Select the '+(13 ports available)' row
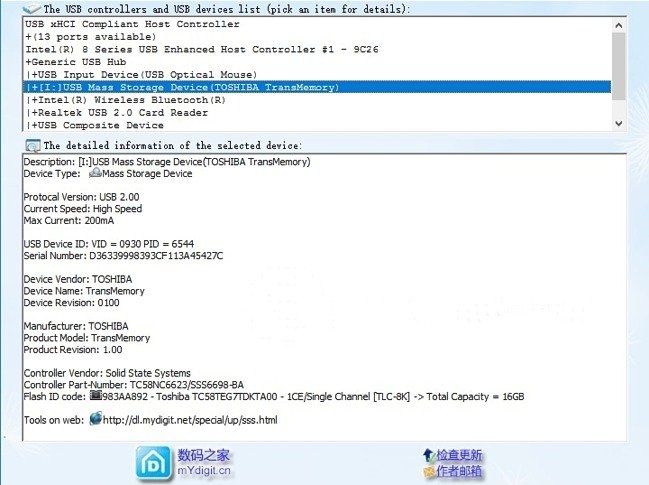 click(317, 37)
